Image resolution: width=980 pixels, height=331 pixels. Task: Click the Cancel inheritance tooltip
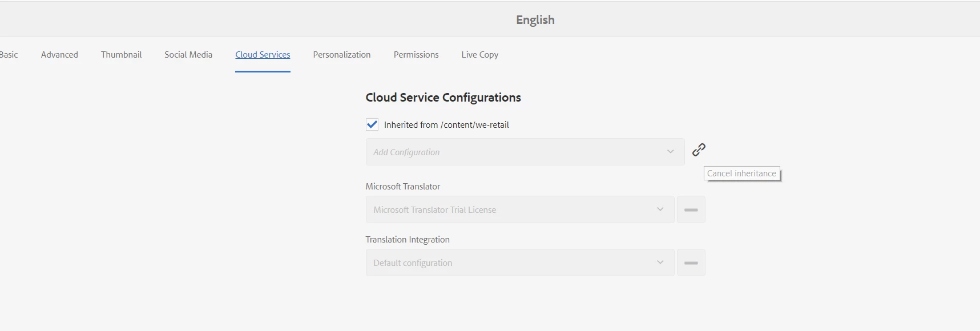pyautogui.click(x=741, y=173)
